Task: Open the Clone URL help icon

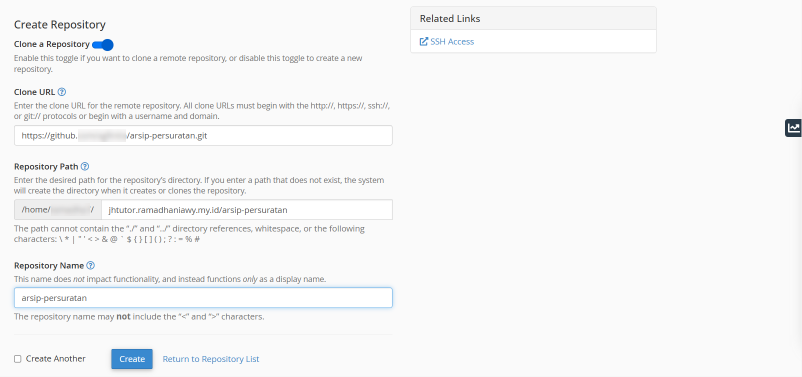Action: click(62, 92)
